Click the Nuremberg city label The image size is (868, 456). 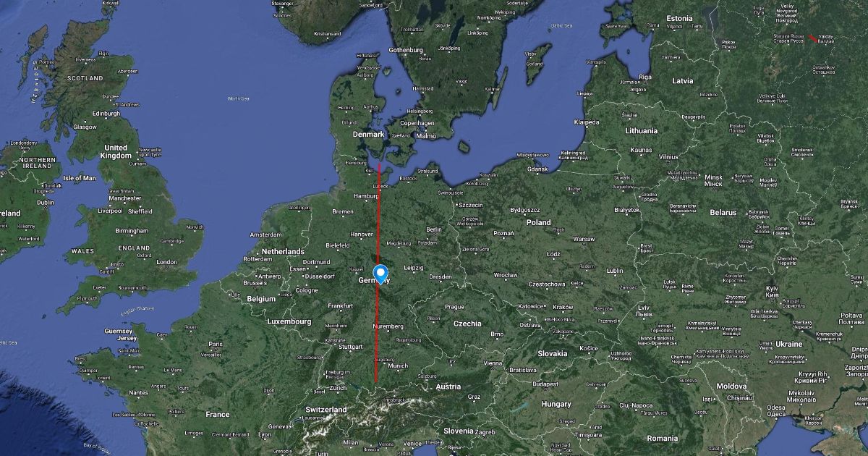(388, 326)
